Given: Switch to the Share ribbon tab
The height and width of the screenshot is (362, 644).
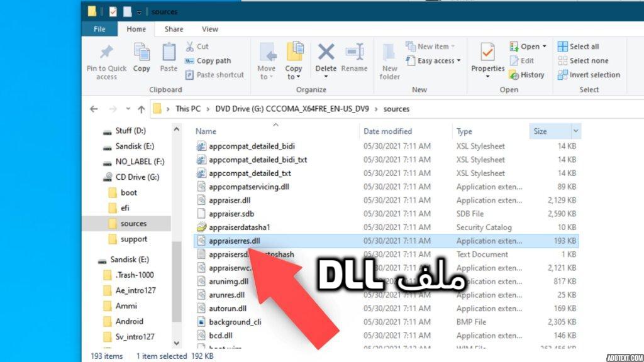Looking at the screenshot, I should tap(174, 29).
